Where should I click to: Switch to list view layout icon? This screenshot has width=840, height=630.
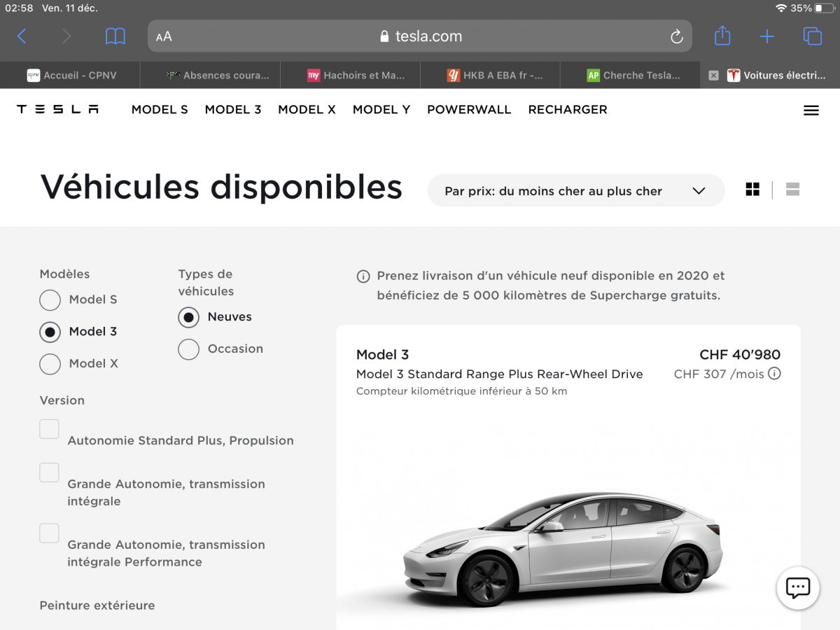(792, 189)
